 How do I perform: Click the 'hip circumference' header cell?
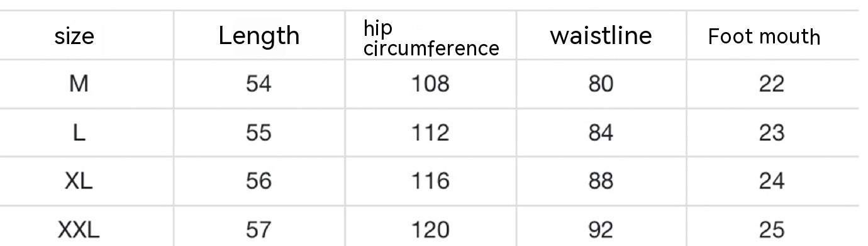point(431,38)
